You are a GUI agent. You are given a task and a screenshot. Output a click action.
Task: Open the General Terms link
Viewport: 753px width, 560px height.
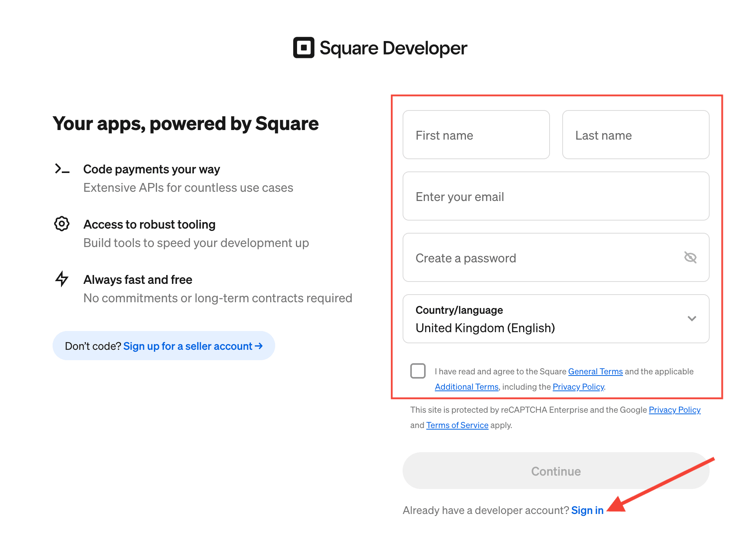coord(595,371)
